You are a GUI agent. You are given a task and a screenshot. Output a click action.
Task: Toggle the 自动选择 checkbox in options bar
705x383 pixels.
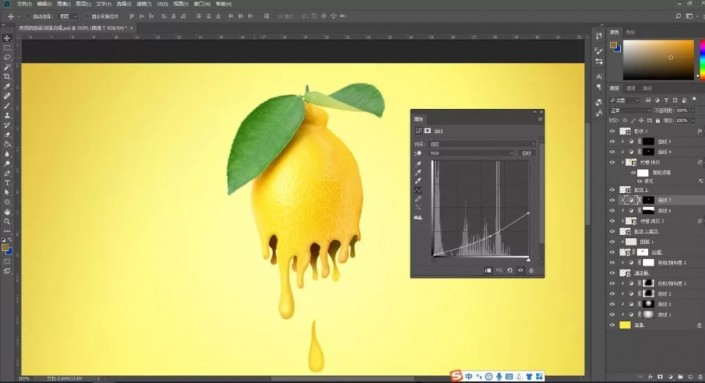click(29, 16)
